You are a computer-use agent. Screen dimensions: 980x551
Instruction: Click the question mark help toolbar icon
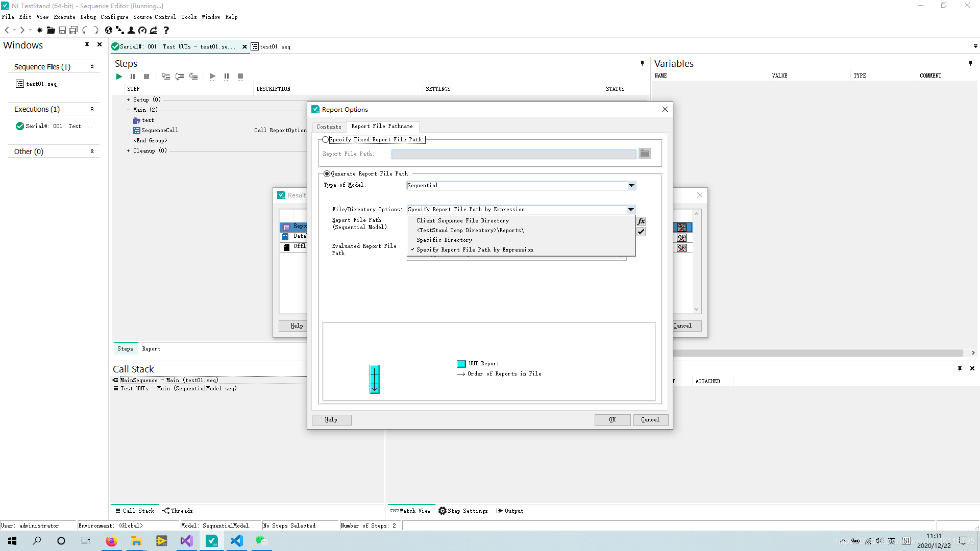(166, 30)
